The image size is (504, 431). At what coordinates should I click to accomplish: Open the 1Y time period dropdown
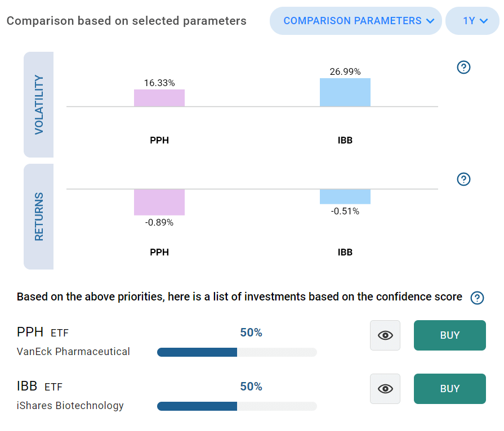coord(472,21)
